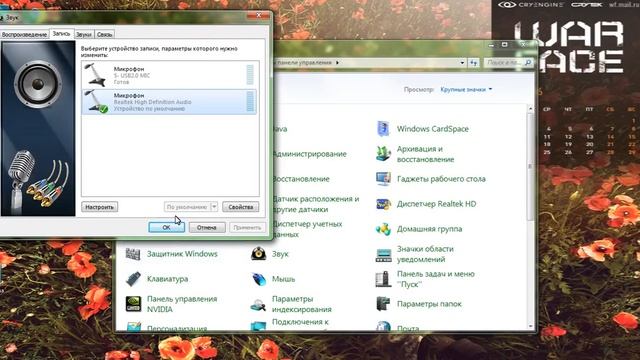Click the USB2.0 MIC level meter
This screenshot has height=360, width=640.
click(250, 75)
